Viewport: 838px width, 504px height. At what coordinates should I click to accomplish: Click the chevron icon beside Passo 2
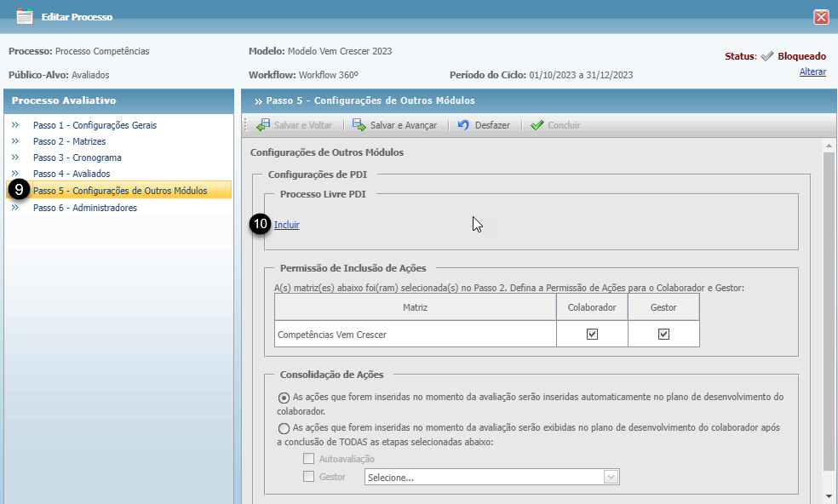(x=15, y=141)
